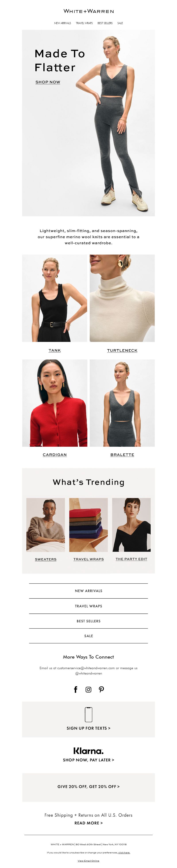Image resolution: width=177 pixels, height=868 pixels.
Task: Click the Shop Now hero link
Action: coord(48,82)
